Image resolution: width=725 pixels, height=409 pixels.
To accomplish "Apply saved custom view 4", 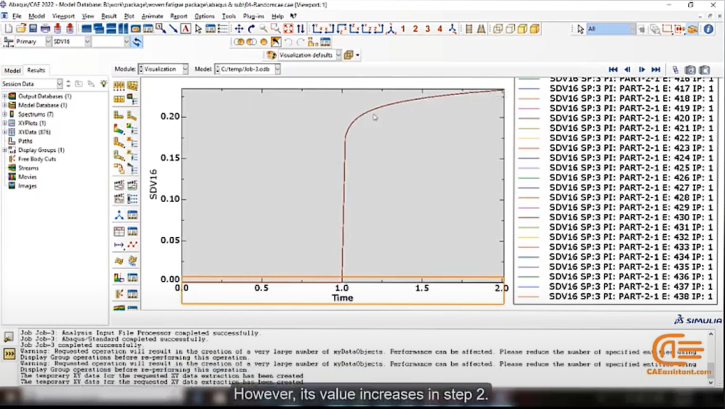I will pos(440,29).
